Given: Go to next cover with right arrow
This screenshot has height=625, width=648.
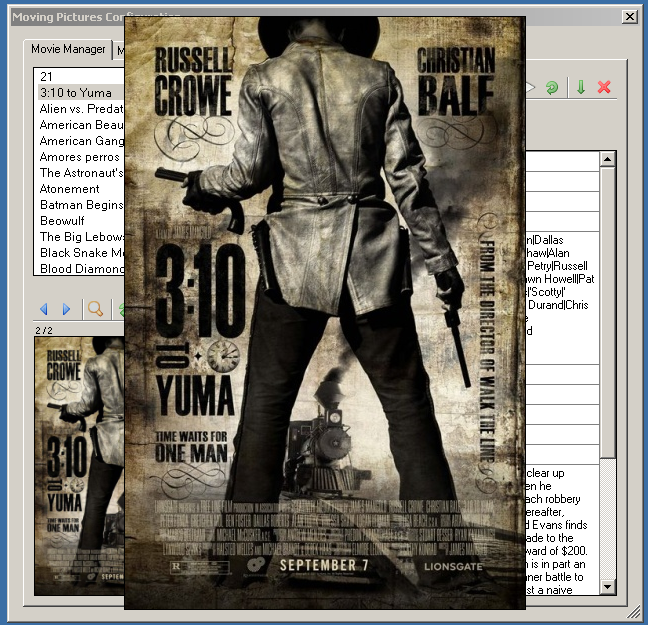Looking at the screenshot, I should (x=66, y=309).
